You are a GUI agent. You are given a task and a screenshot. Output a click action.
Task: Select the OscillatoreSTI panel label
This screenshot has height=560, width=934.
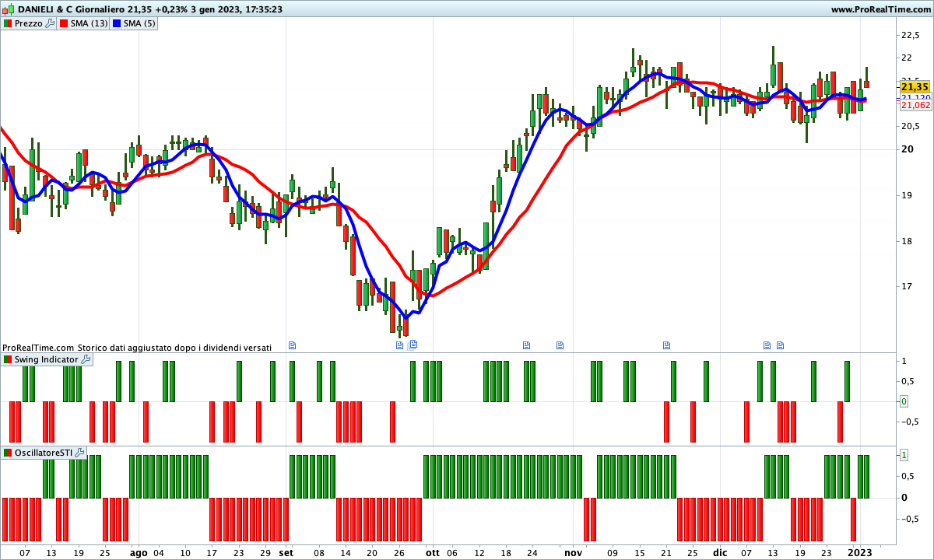pos(44,452)
